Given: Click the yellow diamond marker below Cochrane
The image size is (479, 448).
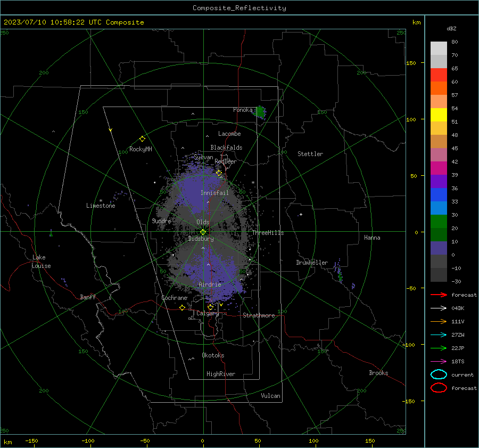Looking at the screenshot, I should (x=182, y=307).
